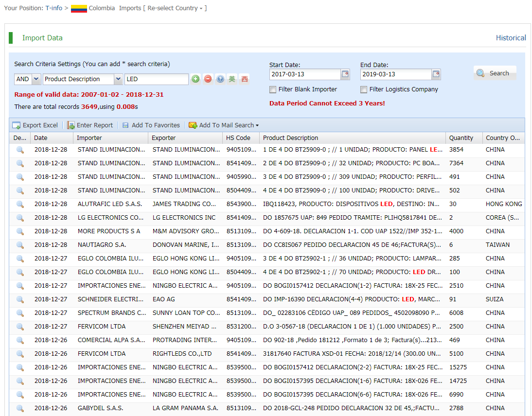The width and height of the screenshot is (532, 416).
Task: Click Export Excel in the toolbar
Action: pyautogui.click(x=35, y=125)
